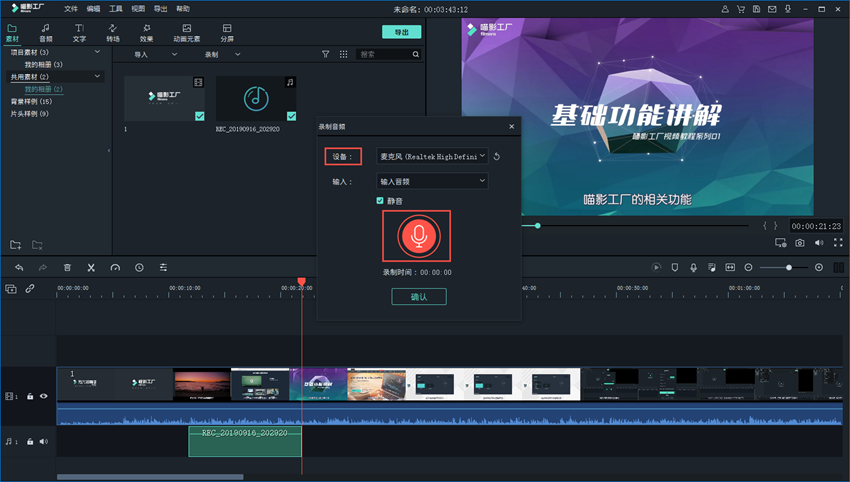Viewport: 850px width, 482px height.
Task: Toggle the 静音 mute checkbox
Action: 380,201
